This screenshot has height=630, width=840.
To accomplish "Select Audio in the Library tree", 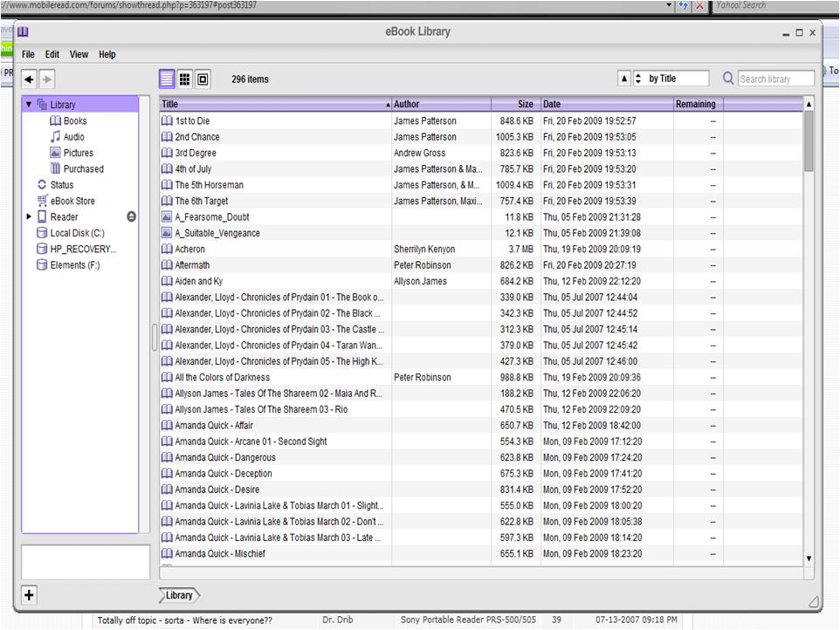I will click(x=73, y=137).
